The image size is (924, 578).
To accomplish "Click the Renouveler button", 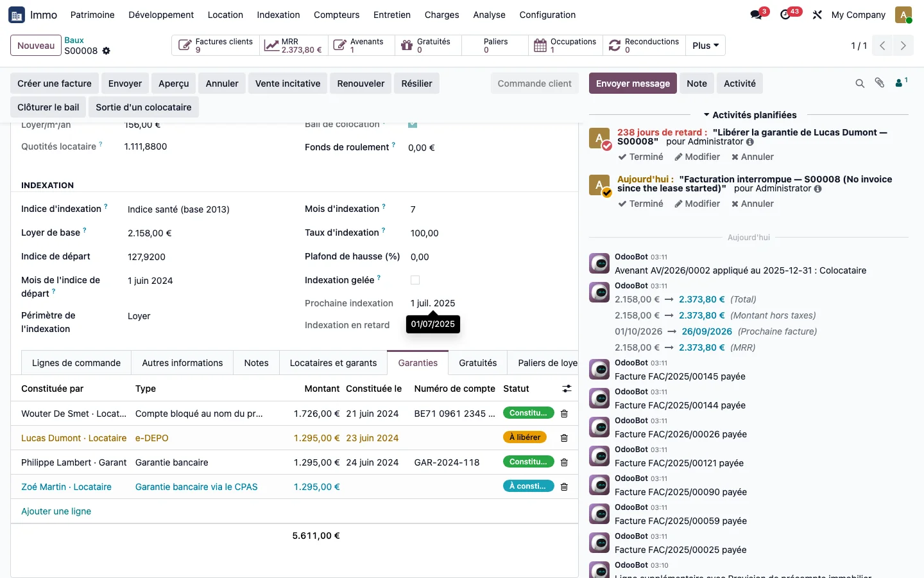I will point(361,83).
